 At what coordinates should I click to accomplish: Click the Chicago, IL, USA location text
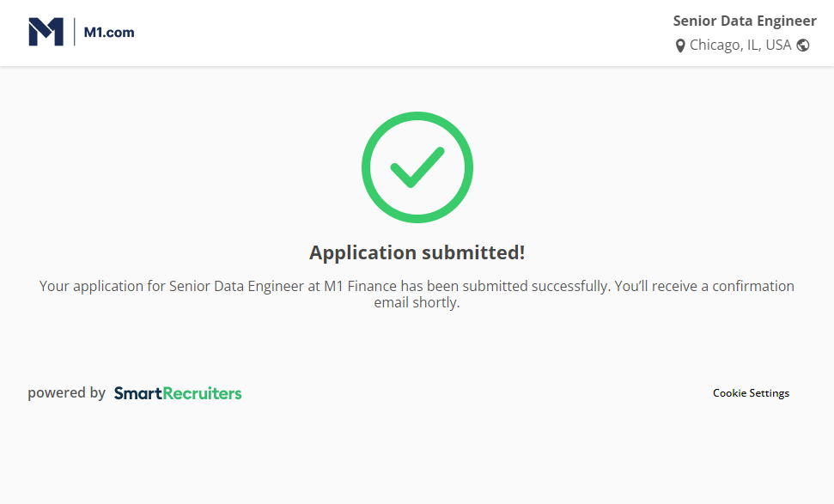pyautogui.click(x=740, y=46)
